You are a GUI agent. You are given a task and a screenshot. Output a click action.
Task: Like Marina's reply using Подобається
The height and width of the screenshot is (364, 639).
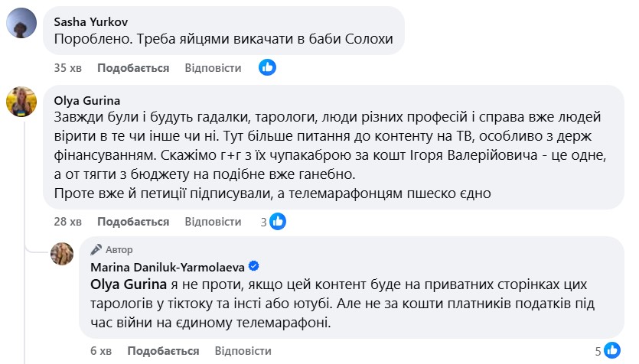(x=163, y=351)
